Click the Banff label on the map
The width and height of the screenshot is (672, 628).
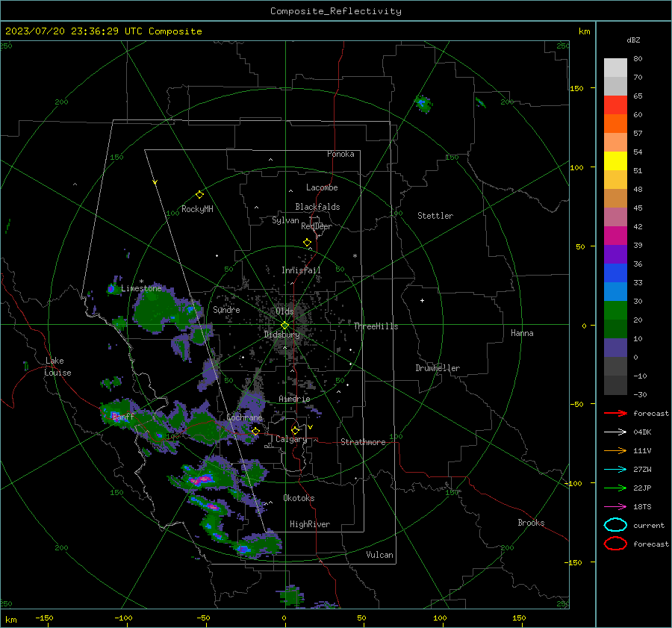(x=123, y=417)
